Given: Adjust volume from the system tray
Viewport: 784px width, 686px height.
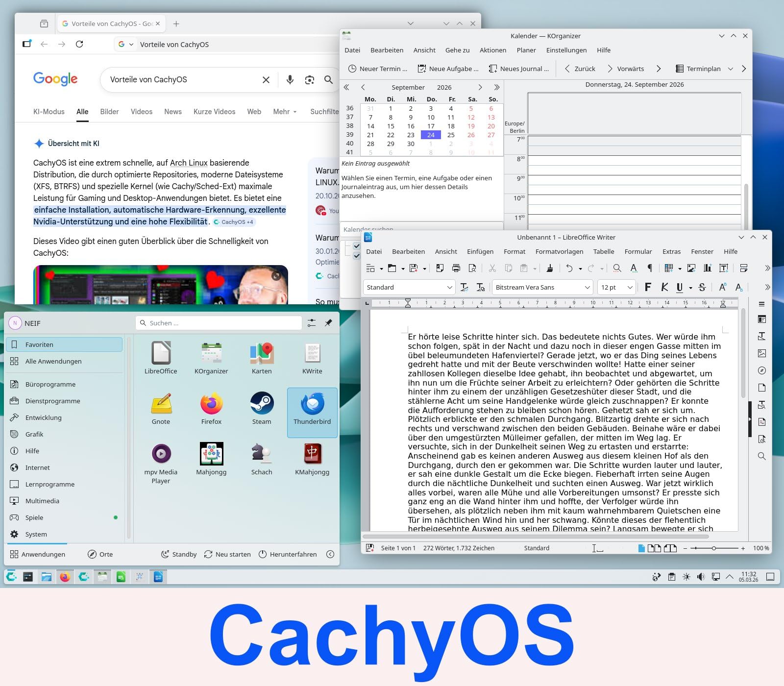Looking at the screenshot, I should pyautogui.click(x=701, y=577).
